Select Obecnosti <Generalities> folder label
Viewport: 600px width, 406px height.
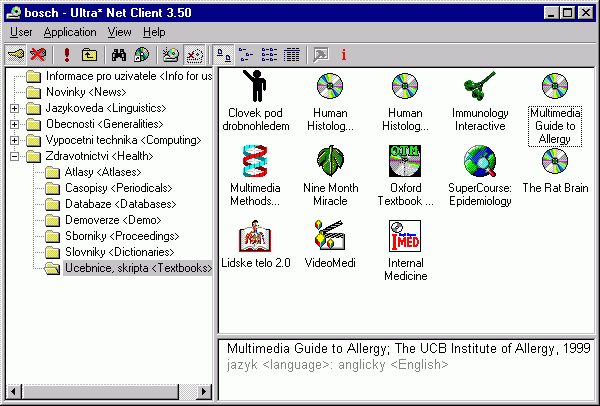tap(104, 124)
